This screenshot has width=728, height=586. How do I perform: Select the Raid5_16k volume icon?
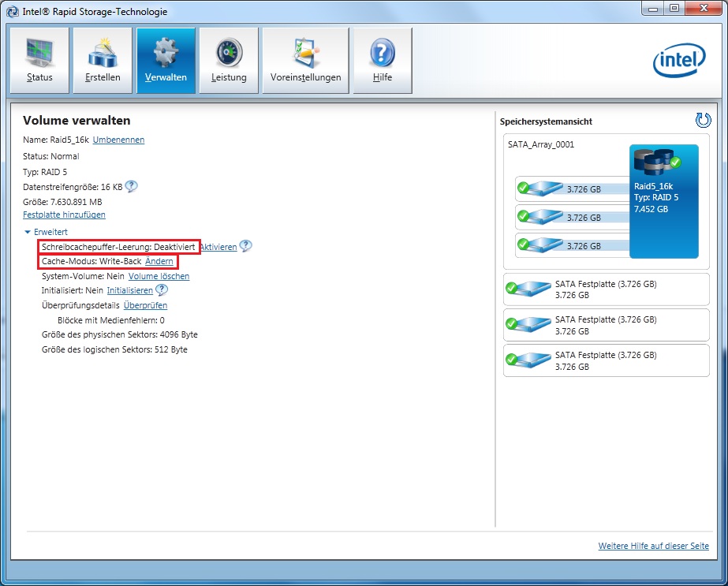point(664,201)
